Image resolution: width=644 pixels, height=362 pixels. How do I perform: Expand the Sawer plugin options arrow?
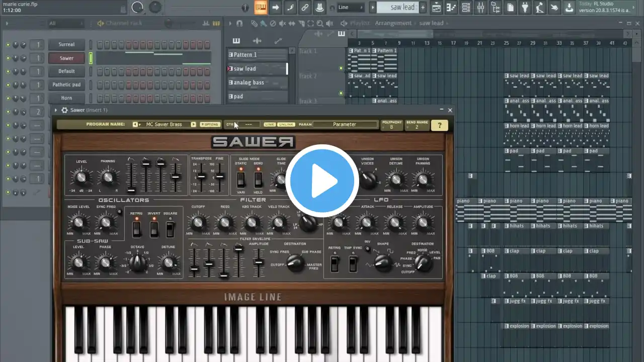56,110
